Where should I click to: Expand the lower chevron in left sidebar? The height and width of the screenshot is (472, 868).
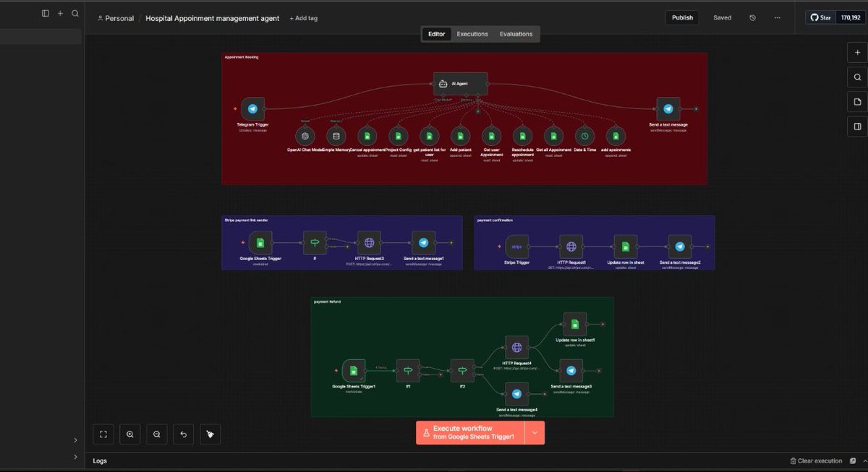point(75,457)
